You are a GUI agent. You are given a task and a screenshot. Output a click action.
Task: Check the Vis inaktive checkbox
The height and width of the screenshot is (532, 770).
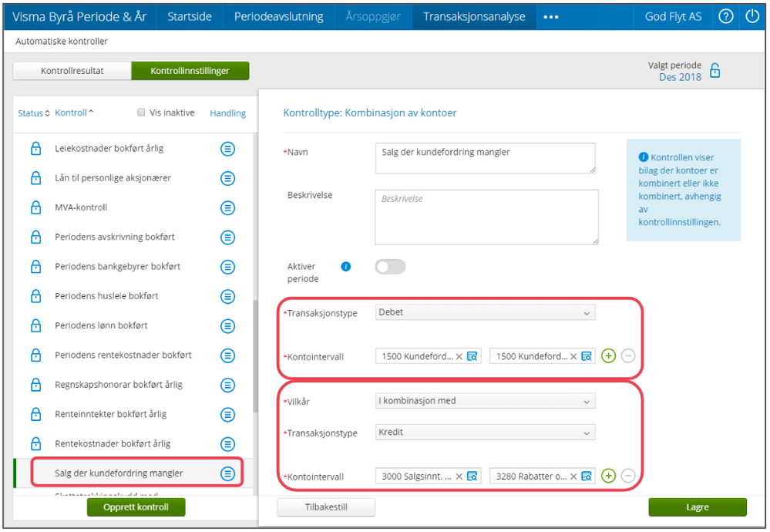coord(141,112)
